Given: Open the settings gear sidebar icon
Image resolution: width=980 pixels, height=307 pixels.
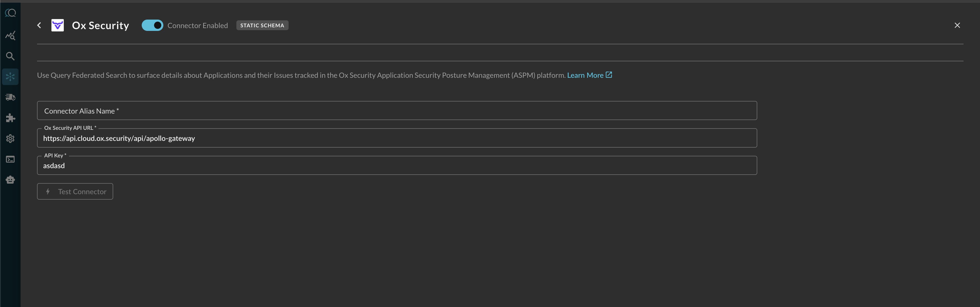Looking at the screenshot, I should 10,139.
